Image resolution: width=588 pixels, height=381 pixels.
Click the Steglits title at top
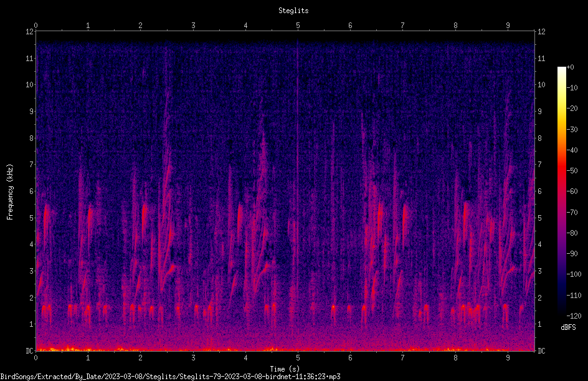pos(293,11)
